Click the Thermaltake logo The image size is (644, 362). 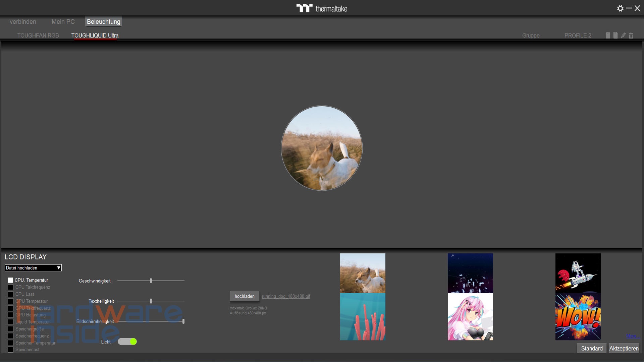point(322,8)
